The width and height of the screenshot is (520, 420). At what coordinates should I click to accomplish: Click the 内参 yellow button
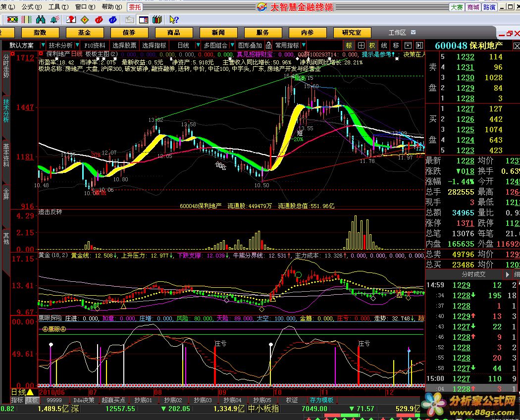click(308, 33)
